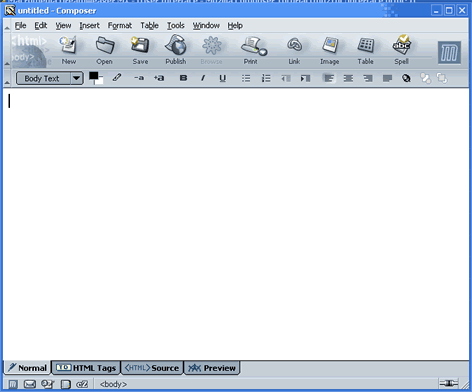
Task: Select the <body> tag in status bar
Action: click(x=113, y=384)
